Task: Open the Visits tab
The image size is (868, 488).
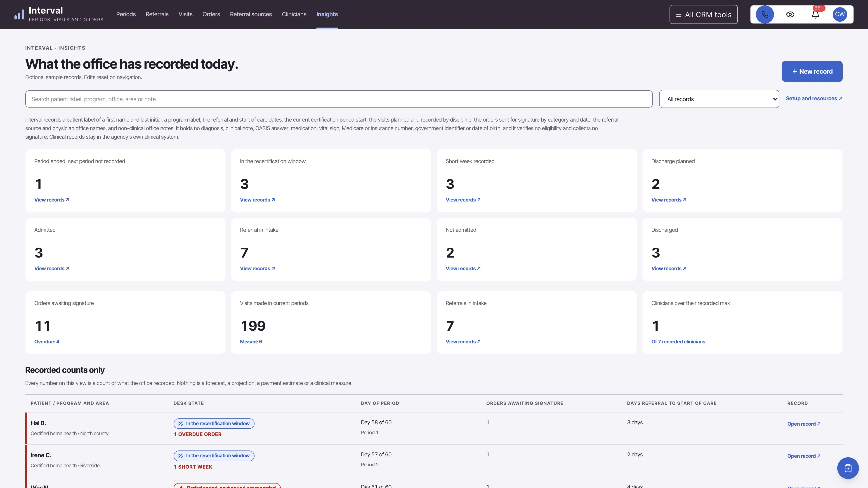Action: (185, 14)
